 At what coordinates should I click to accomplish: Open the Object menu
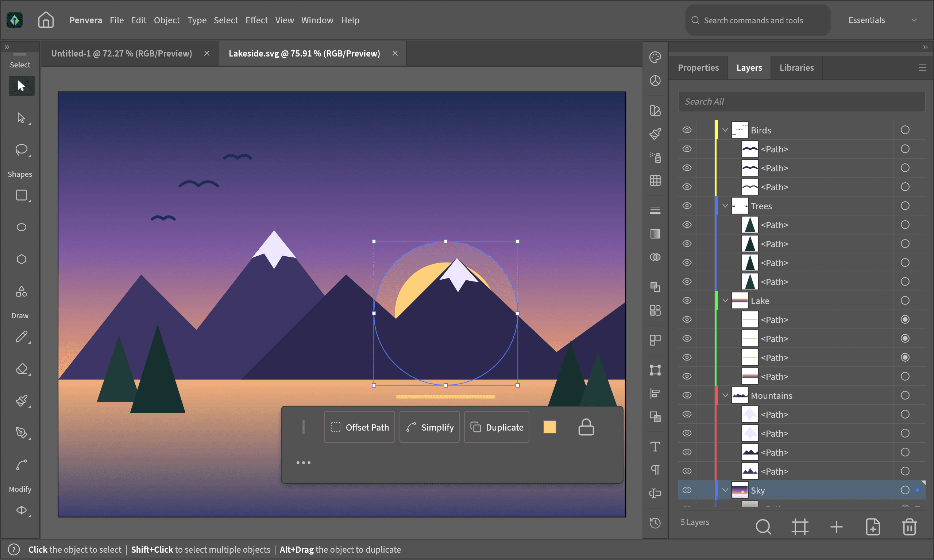coord(166,20)
